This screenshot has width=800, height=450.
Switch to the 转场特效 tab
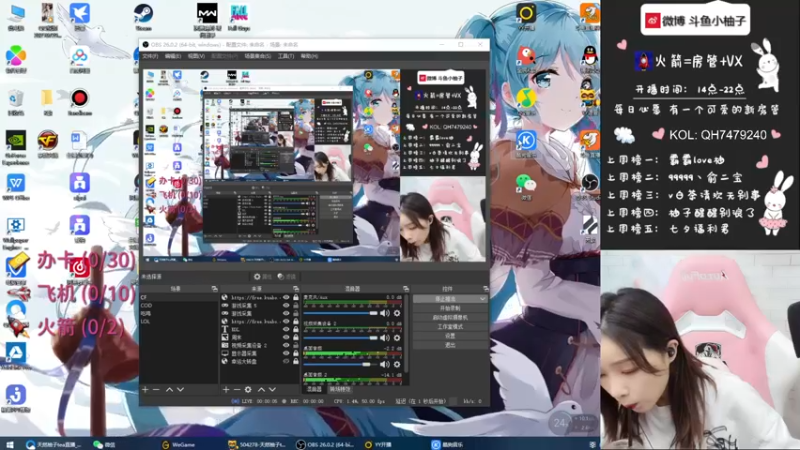[x=340, y=389]
